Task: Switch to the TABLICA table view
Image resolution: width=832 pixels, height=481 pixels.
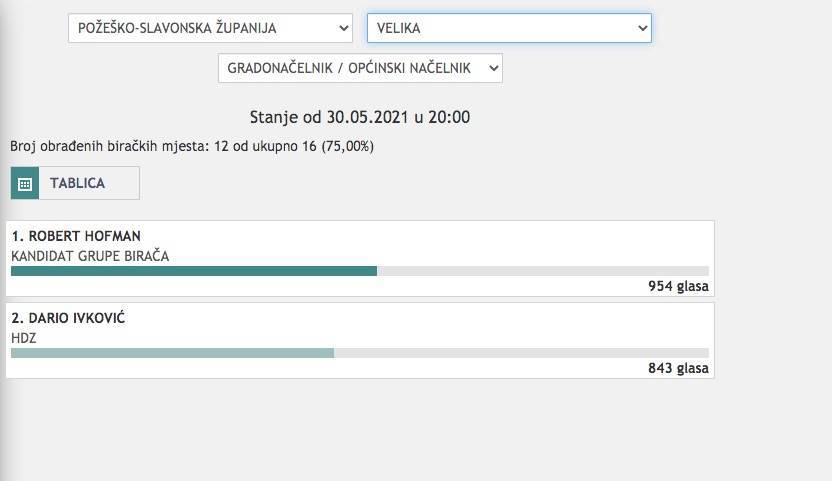Action: (x=77, y=183)
